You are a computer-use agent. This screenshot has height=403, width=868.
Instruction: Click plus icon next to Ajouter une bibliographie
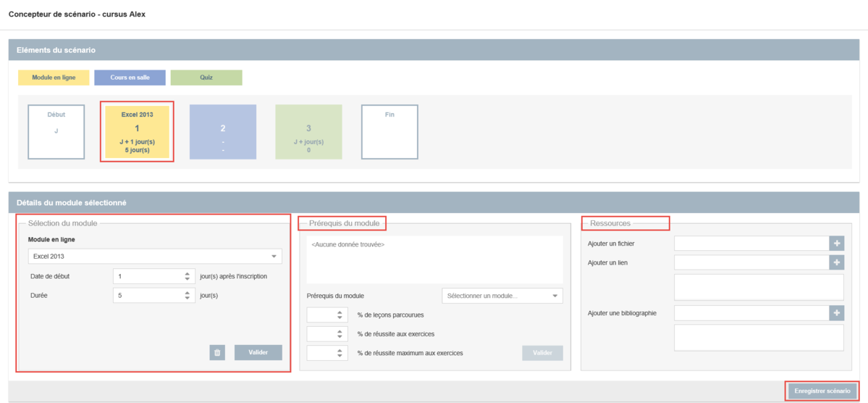[836, 313]
